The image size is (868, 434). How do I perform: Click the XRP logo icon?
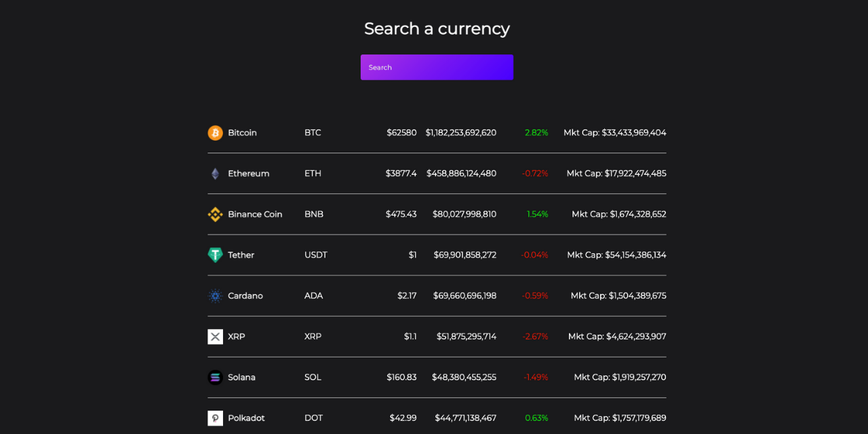[x=215, y=336]
